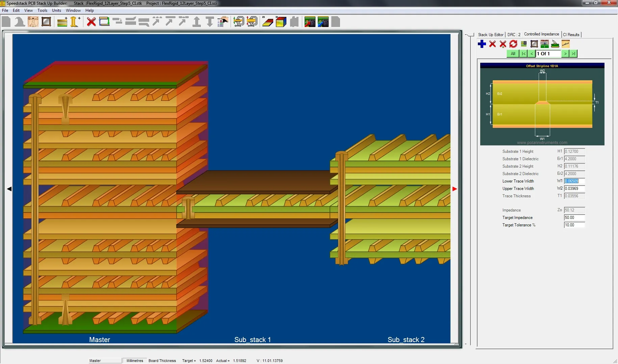Viewport: 618px width, 364px height.
Task: Open the yellow notes icon
Action: pos(566,44)
